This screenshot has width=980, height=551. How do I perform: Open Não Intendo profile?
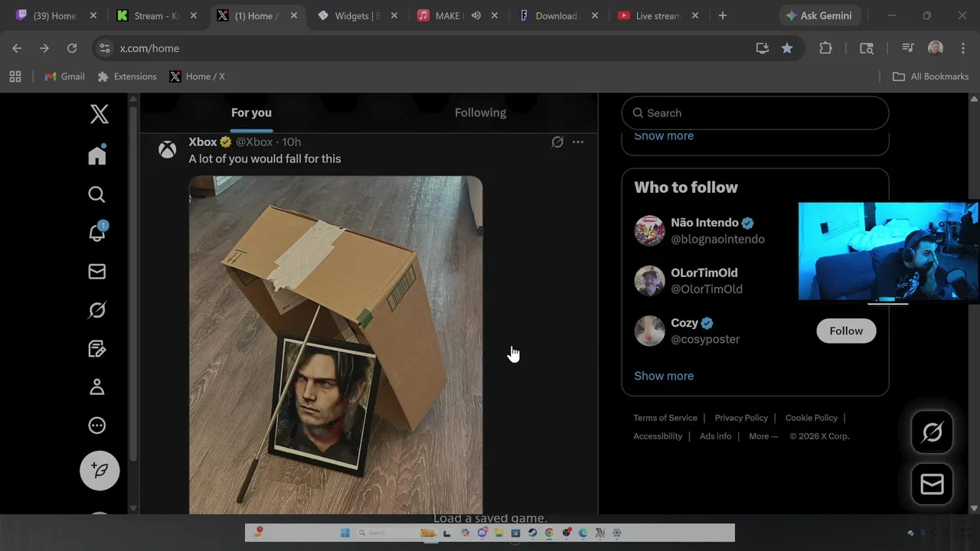(704, 223)
